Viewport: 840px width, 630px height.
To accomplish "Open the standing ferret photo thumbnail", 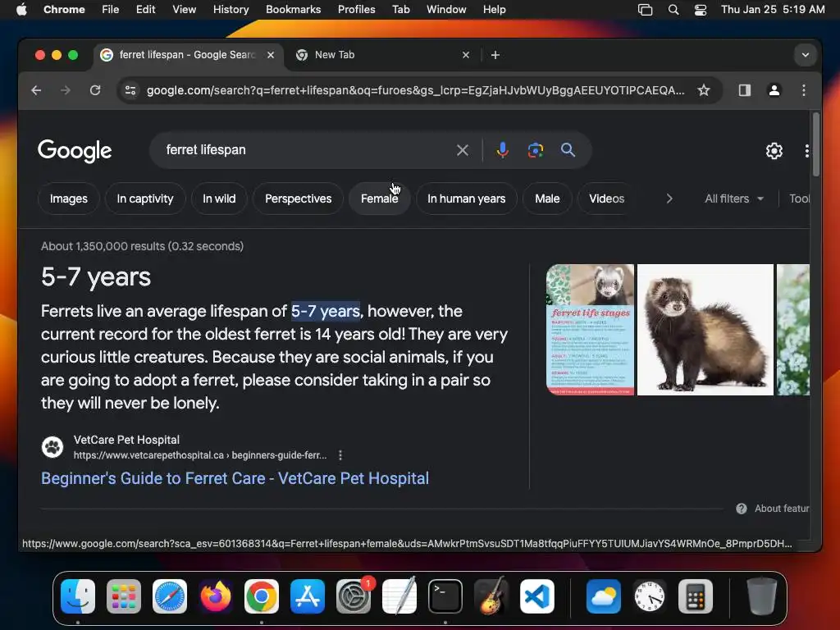I will (x=705, y=330).
